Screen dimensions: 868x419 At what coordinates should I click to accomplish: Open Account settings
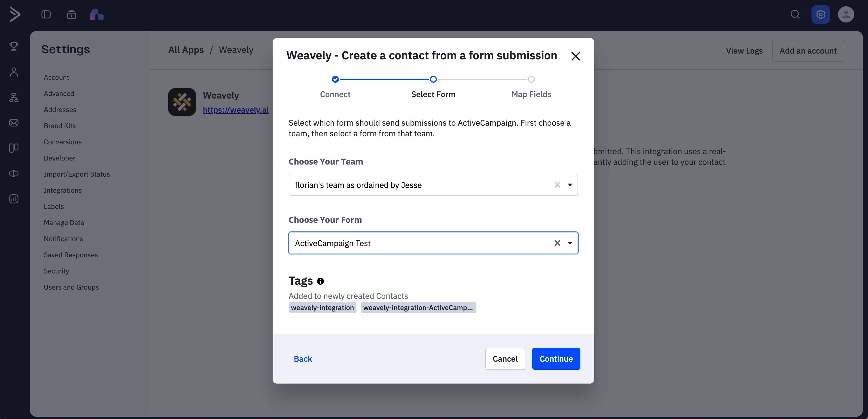pos(56,78)
